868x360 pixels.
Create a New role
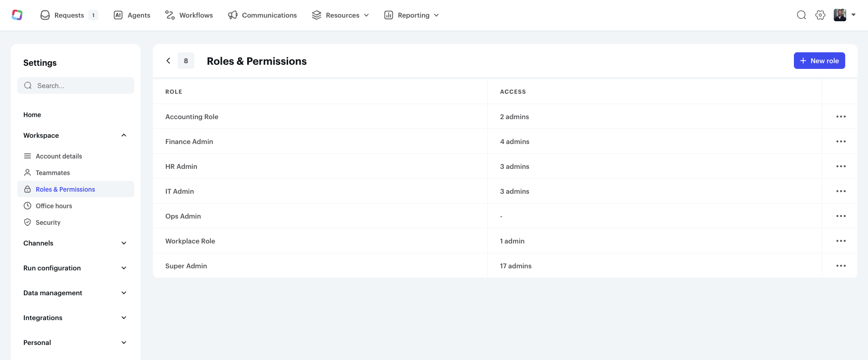(x=819, y=61)
